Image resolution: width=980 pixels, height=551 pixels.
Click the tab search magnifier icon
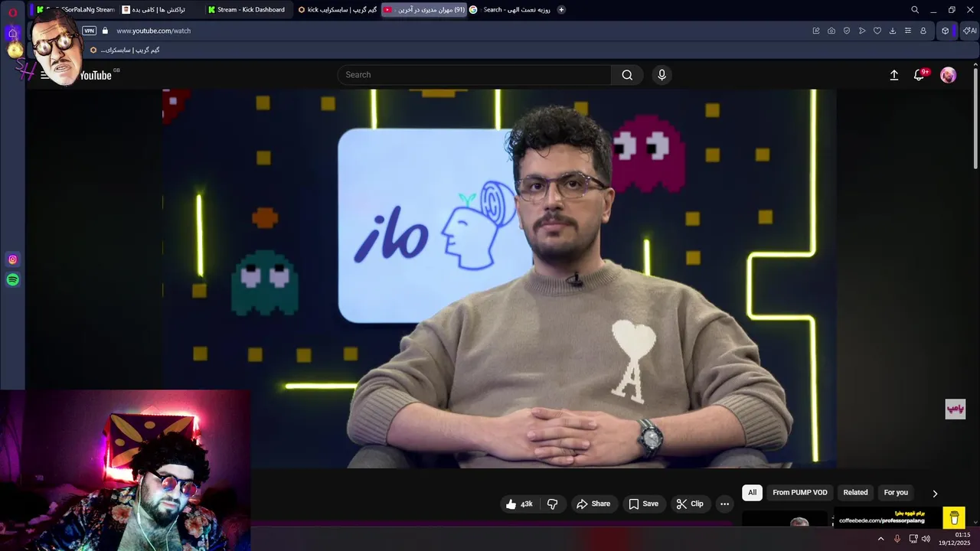915,10
